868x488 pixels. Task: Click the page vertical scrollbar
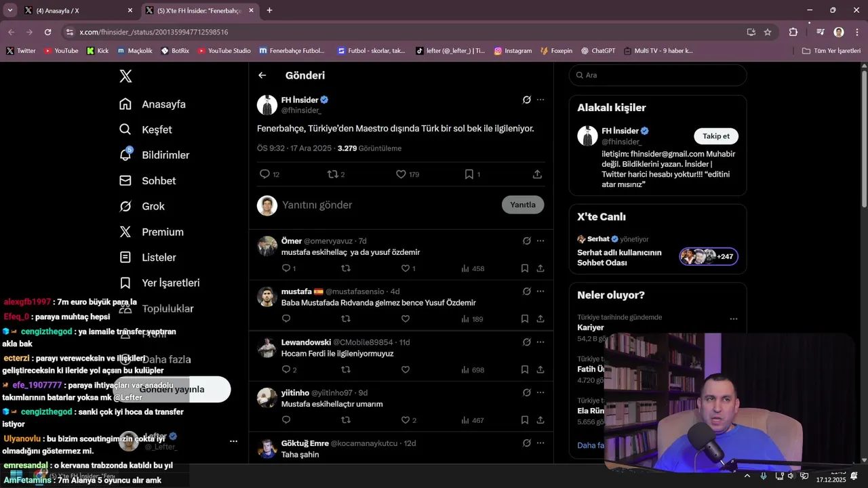[x=864, y=139]
